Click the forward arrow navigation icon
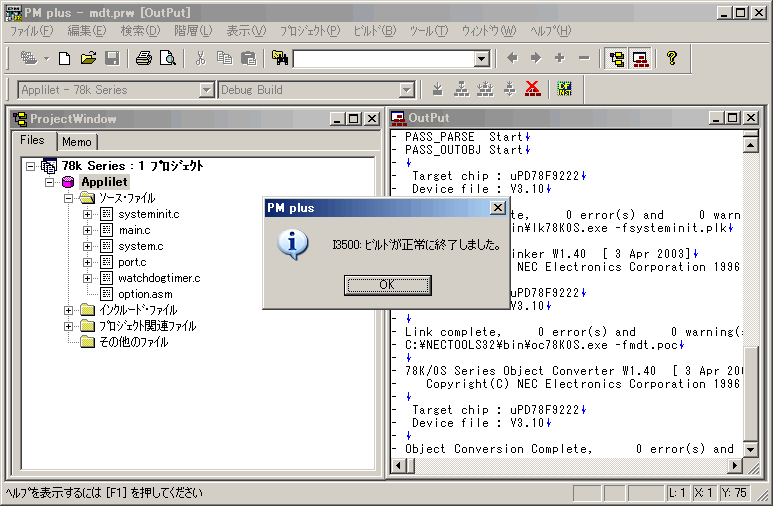773x506 pixels. pyautogui.click(x=536, y=58)
